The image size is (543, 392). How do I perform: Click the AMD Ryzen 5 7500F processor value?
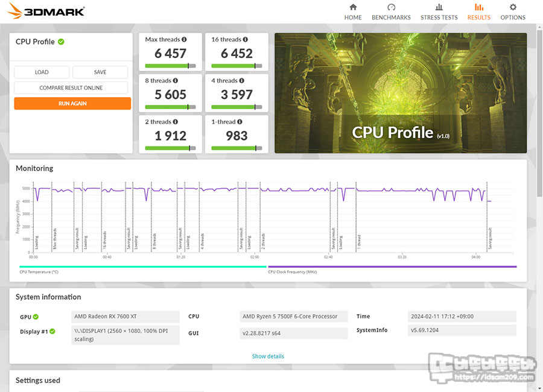point(294,317)
